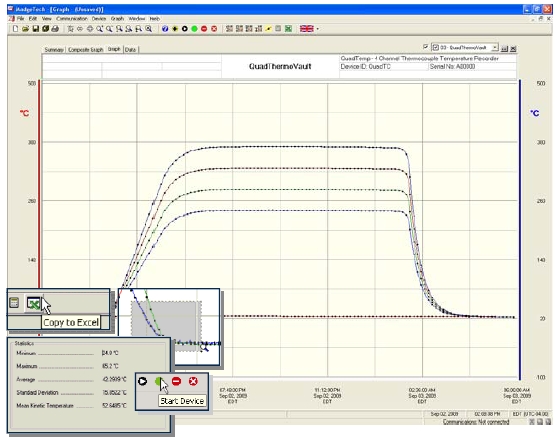Toggle checkbox left of the device dropdown
557x440 pixels.
coord(426,47)
